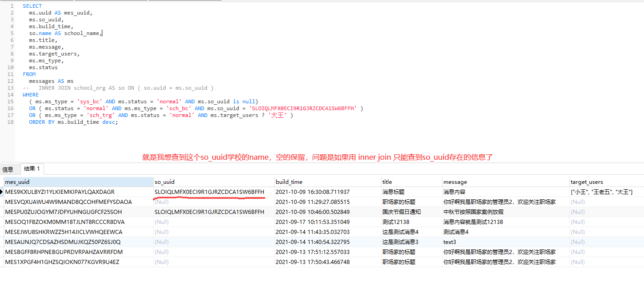Click build_time 2021-09-13 17:50:43.466748
Screen dimensions: 644x289
click(327, 262)
